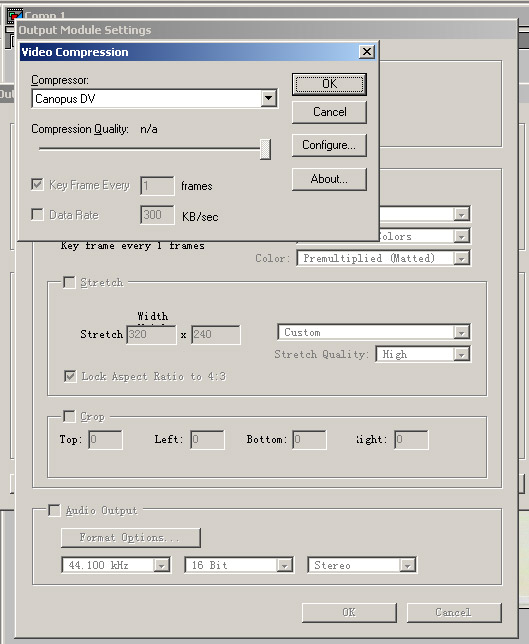Close the Video Compression dialog
Image resolution: width=529 pixels, height=644 pixels.
coord(366,52)
